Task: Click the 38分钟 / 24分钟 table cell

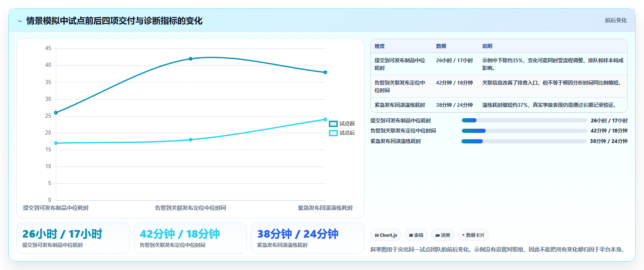Action: (x=454, y=105)
